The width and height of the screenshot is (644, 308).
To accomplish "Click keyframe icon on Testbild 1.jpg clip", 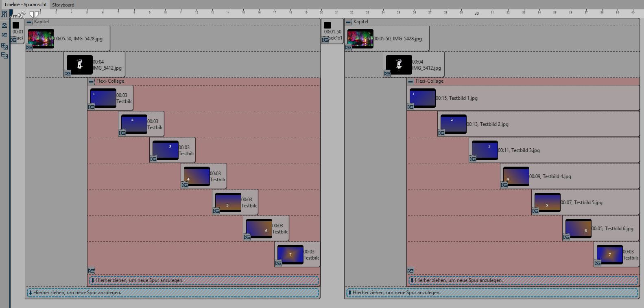I will [410, 107].
